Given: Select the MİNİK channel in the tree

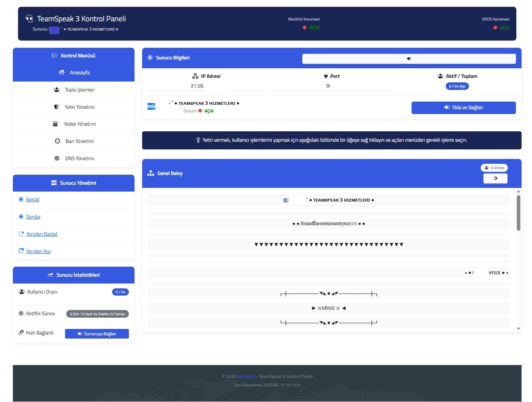Looking at the screenshot, I should 328,308.
